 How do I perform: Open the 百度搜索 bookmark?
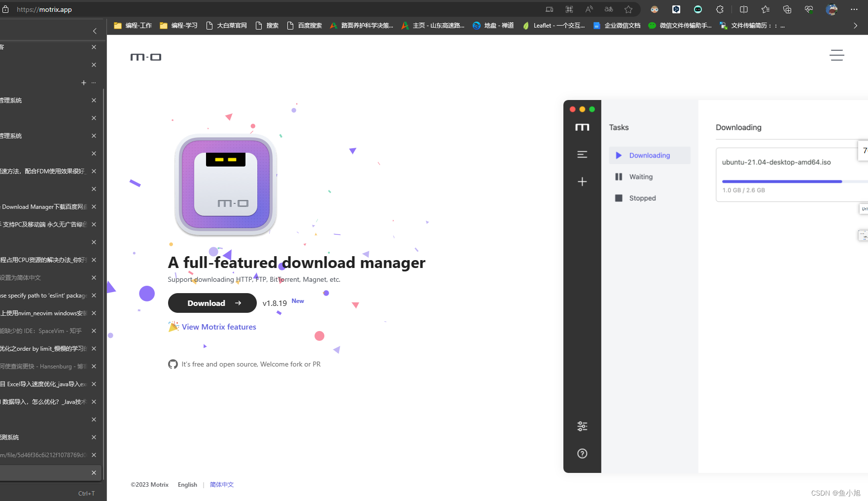tap(305, 26)
